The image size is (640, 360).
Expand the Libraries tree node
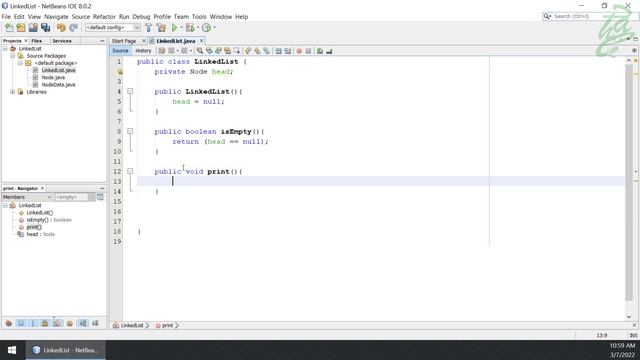(x=13, y=92)
